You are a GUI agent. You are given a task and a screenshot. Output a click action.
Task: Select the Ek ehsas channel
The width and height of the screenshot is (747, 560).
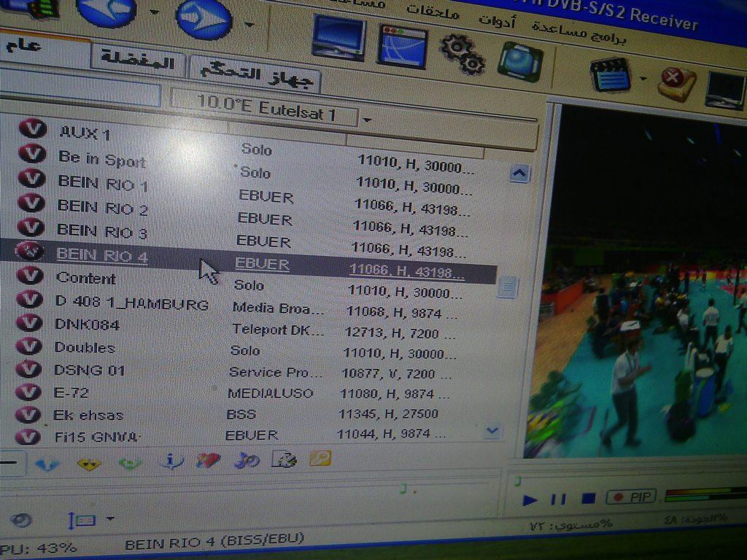[x=88, y=415]
